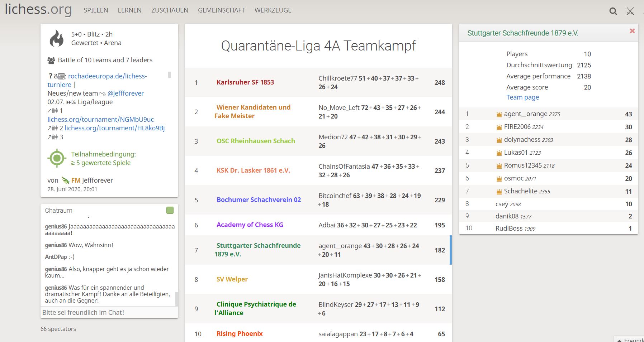The height and width of the screenshot is (342, 644).
Task: Click Chillkroete77 in Karlsruher leaders
Action: [x=338, y=78]
